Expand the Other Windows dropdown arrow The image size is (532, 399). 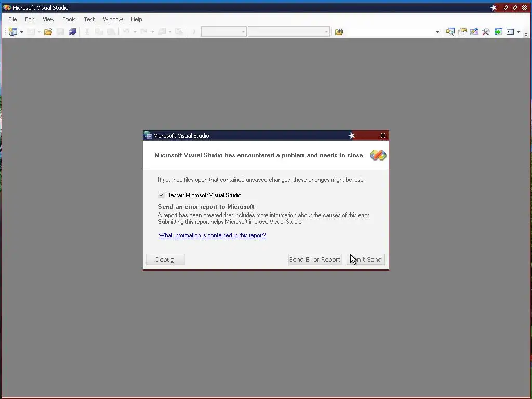pyautogui.click(x=518, y=32)
